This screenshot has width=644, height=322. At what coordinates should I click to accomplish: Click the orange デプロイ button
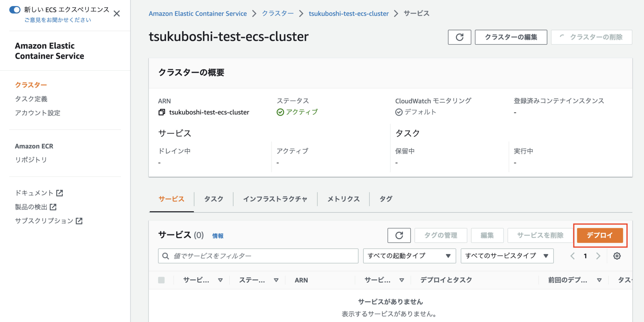click(x=600, y=235)
